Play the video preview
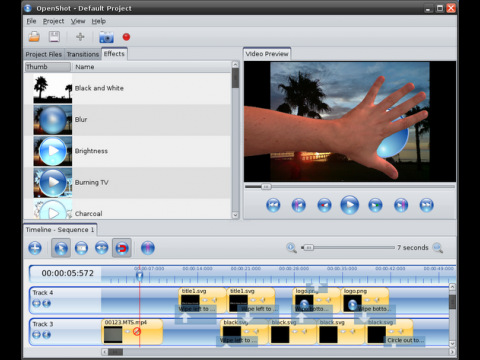This screenshot has width=480, height=360. 350,205
